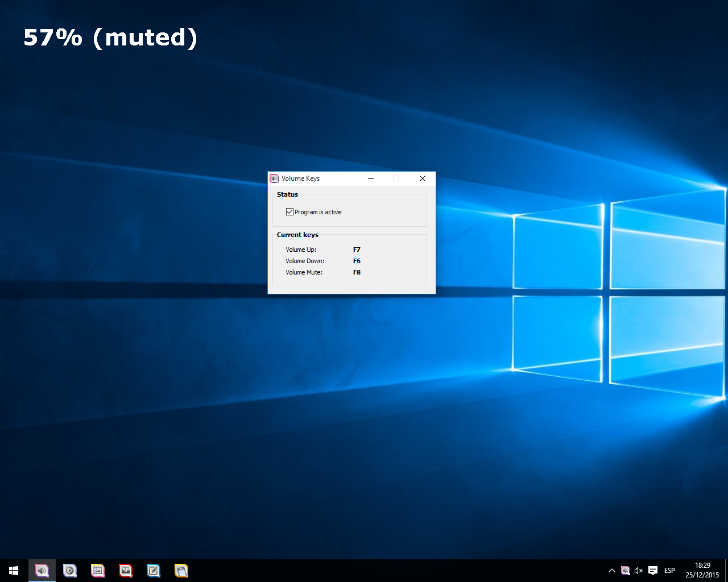728x582 pixels.
Task: Uncheck the 'Program is active' checkbox
Action: click(289, 212)
